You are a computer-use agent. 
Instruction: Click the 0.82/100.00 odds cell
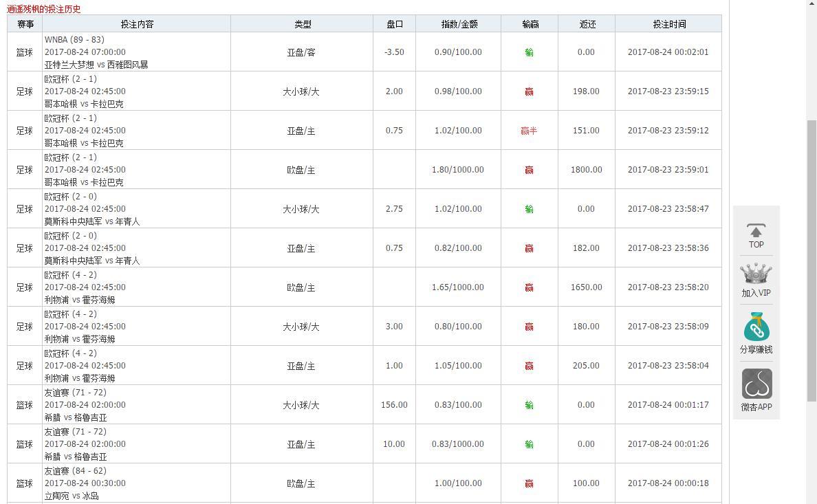[x=458, y=248]
